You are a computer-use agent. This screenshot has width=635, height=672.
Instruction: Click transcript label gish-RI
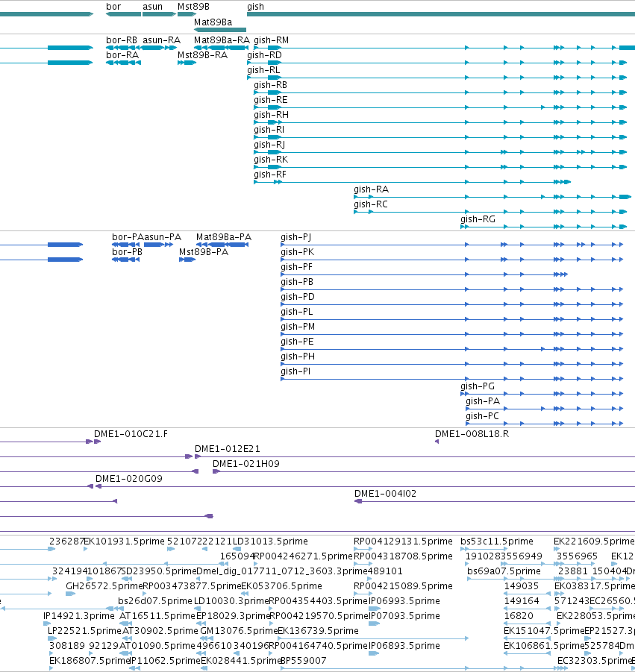click(269, 130)
